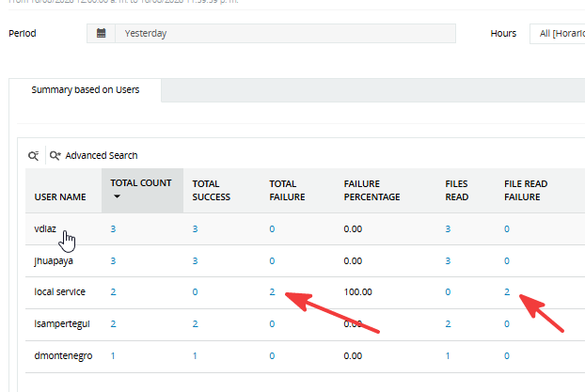Open local service files read 0
This screenshot has width=585, height=392.
tap(448, 292)
